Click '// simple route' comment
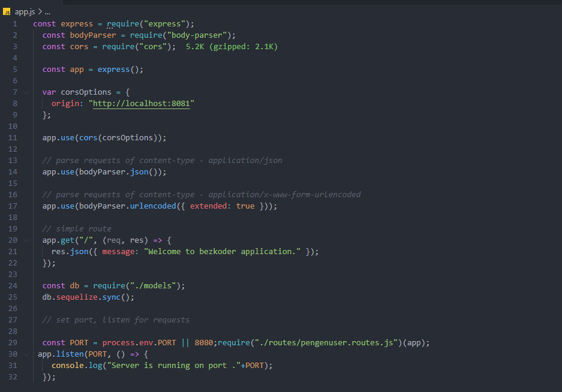Viewport: 562px width, 392px height. point(77,229)
